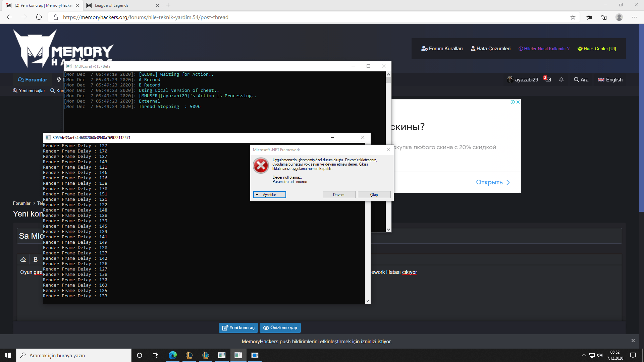The width and height of the screenshot is (644, 362).
Task: Close the .NET Framework error dialog
Action: pos(389,149)
